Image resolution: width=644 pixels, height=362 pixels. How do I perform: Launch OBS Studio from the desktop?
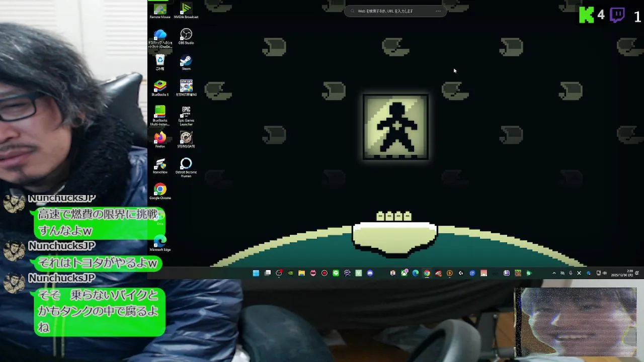186,36
